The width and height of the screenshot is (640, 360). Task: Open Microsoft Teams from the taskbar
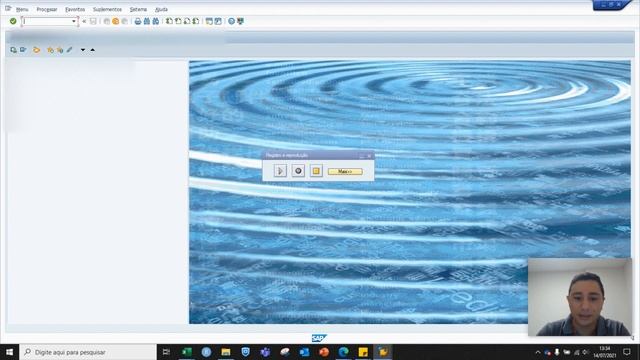click(265, 352)
